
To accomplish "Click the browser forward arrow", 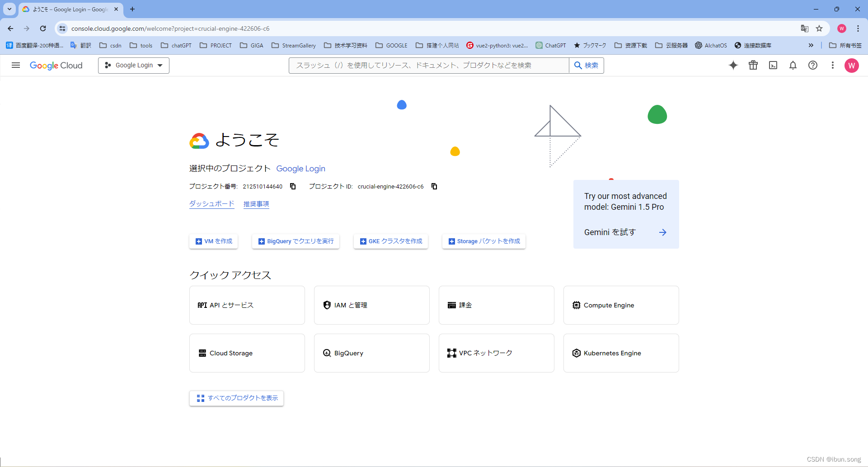I will click(27, 28).
